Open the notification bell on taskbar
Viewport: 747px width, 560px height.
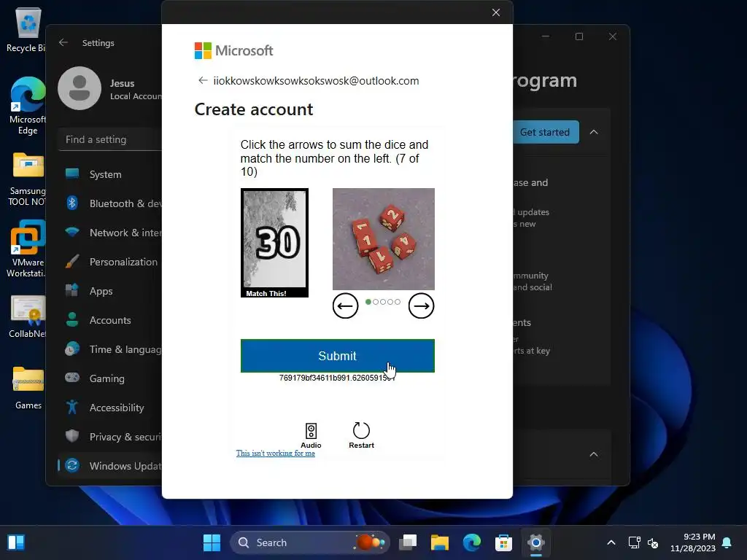727,542
